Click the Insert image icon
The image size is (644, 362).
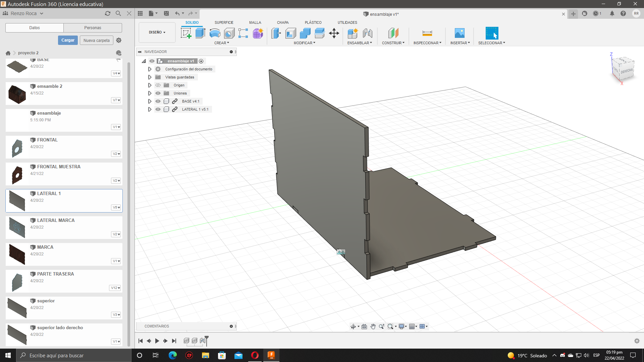pos(460,33)
